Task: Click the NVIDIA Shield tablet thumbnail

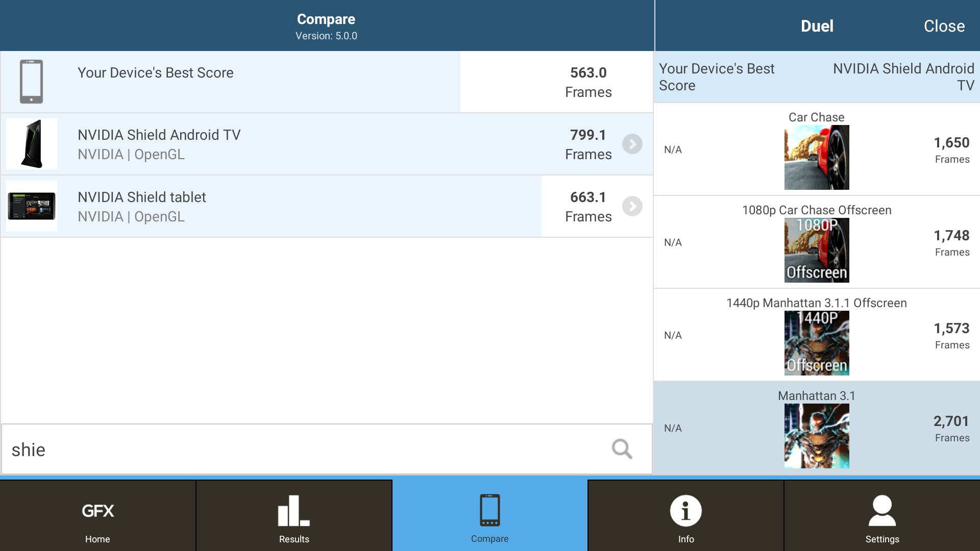Action: [x=32, y=206]
